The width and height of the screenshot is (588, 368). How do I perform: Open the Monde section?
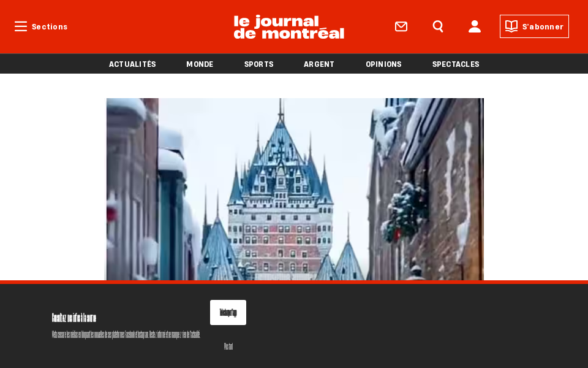pyautogui.click(x=200, y=64)
